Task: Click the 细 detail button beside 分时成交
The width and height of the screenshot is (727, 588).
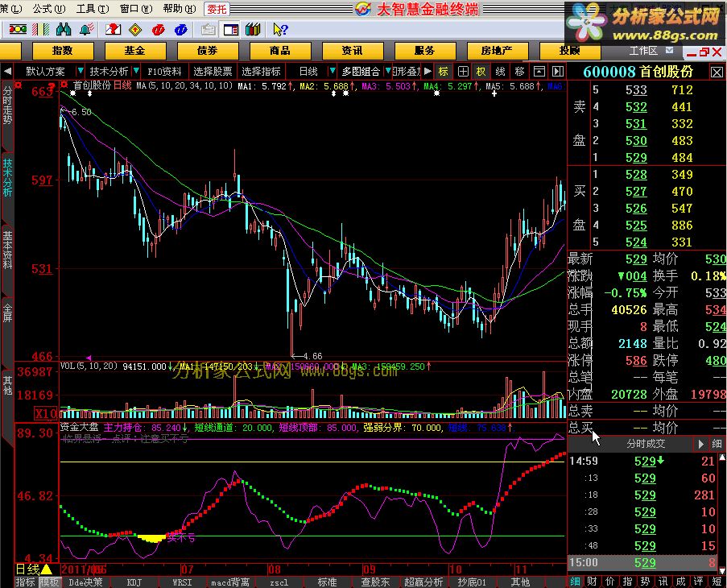Action: 717,445
